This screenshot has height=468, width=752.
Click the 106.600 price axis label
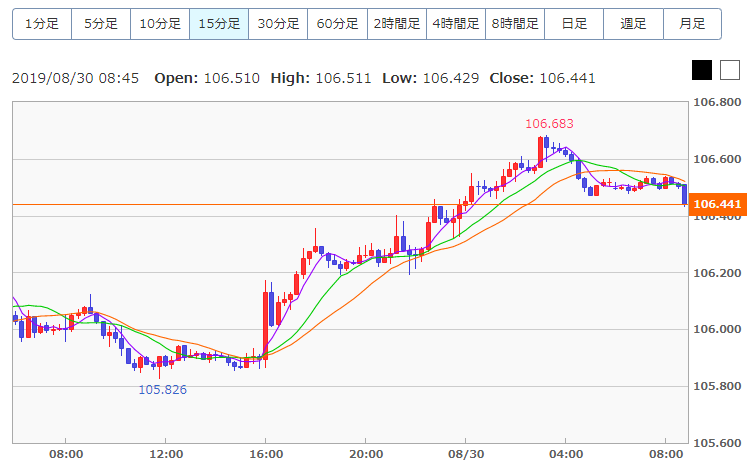pos(717,159)
